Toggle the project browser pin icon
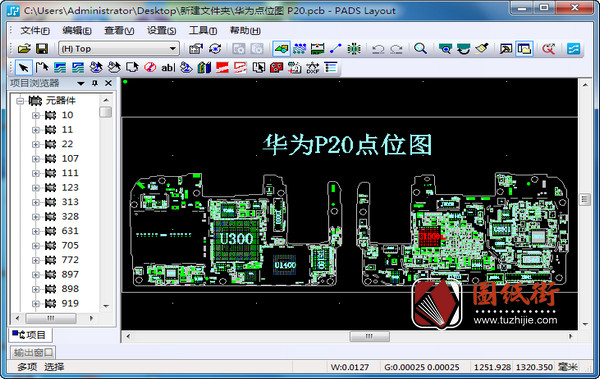This screenshot has width=600, height=379. (x=95, y=83)
